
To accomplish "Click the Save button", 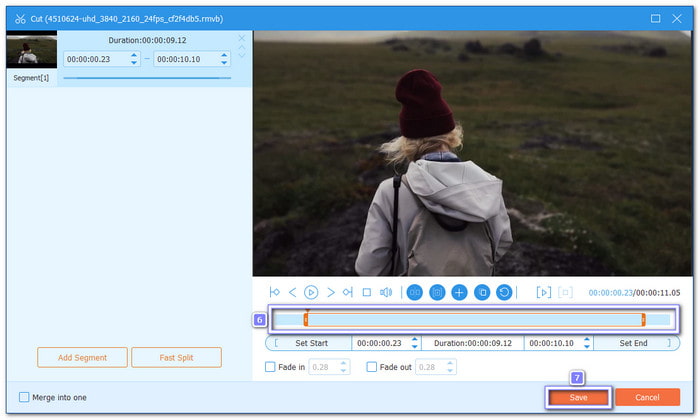I will pyautogui.click(x=578, y=397).
